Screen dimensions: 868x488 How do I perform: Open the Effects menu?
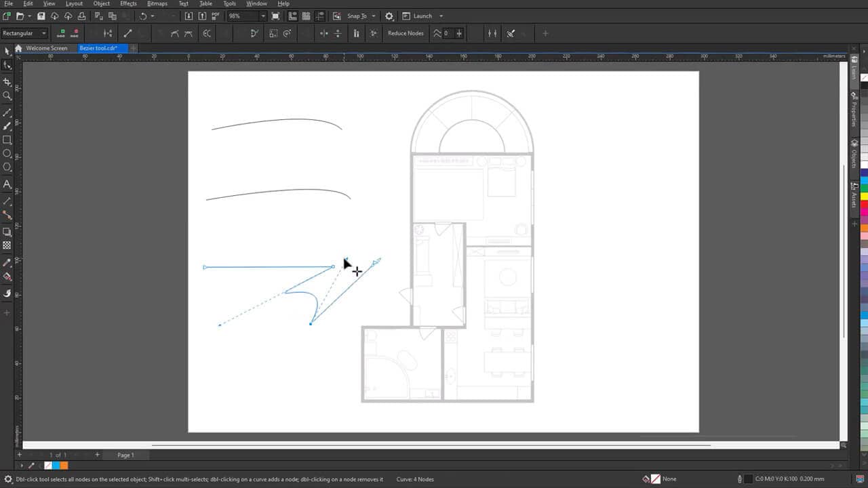point(128,3)
